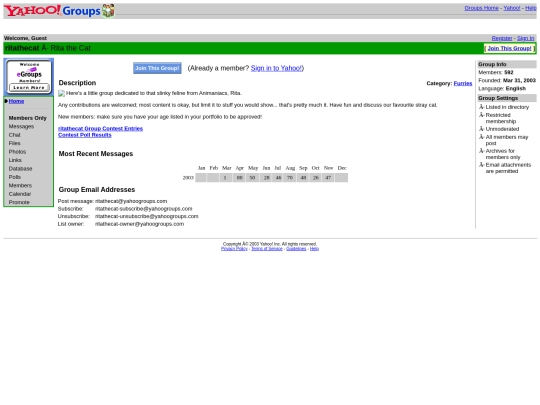Open Members in the sidebar
Viewport: 540px width, 405px height.
point(20,186)
